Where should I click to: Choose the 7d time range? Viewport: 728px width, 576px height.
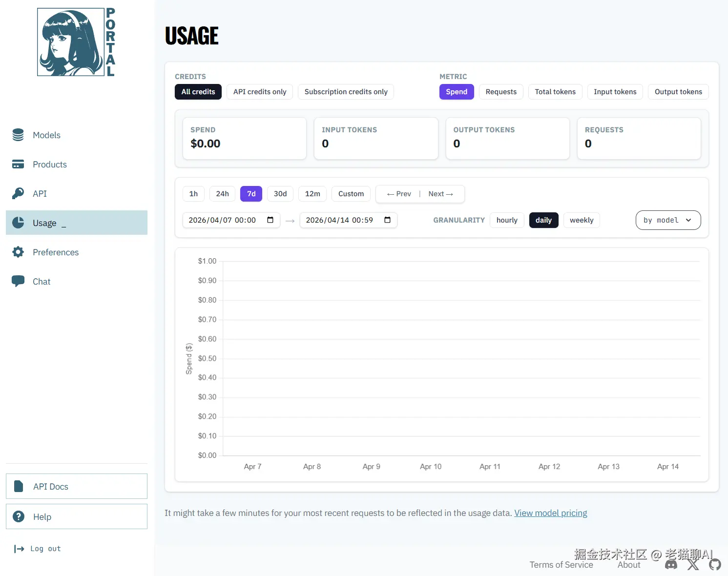click(251, 194)
